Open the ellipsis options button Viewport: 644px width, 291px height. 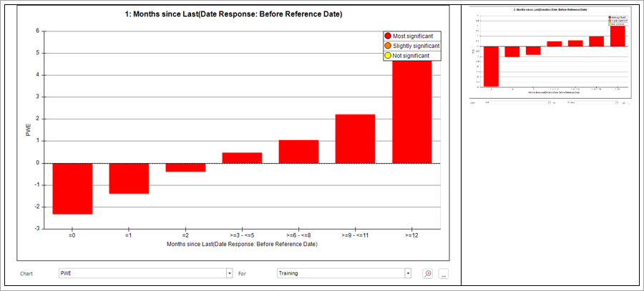click(443, 274)
